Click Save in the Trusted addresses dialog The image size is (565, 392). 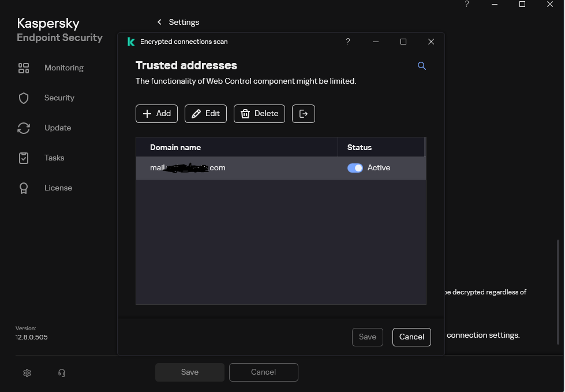tap(368, 337)
